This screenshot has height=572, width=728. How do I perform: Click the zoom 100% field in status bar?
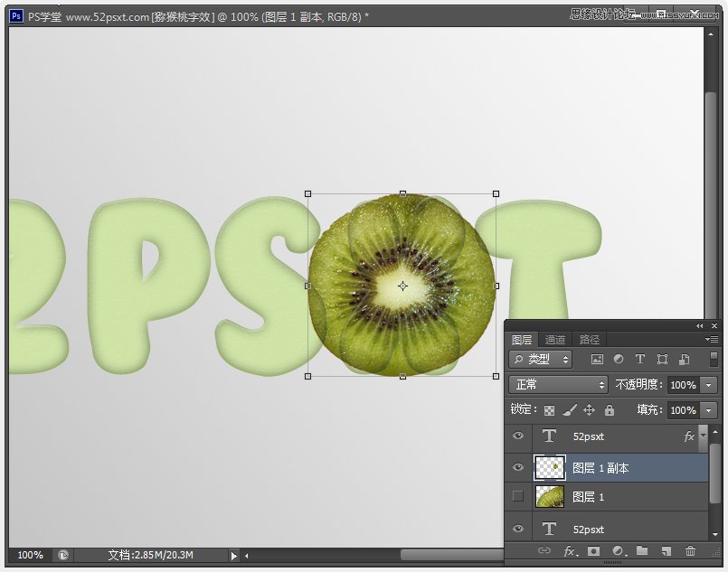point(30,556)
